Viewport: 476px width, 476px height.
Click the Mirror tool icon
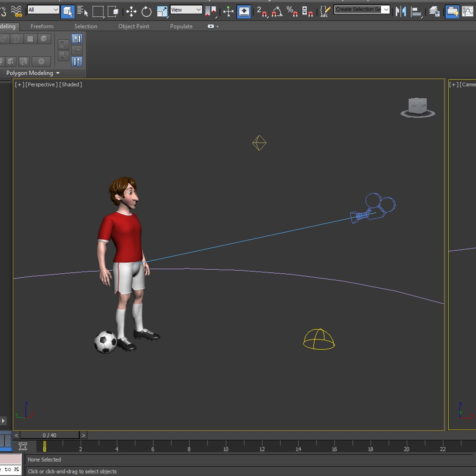click(401, 11)
